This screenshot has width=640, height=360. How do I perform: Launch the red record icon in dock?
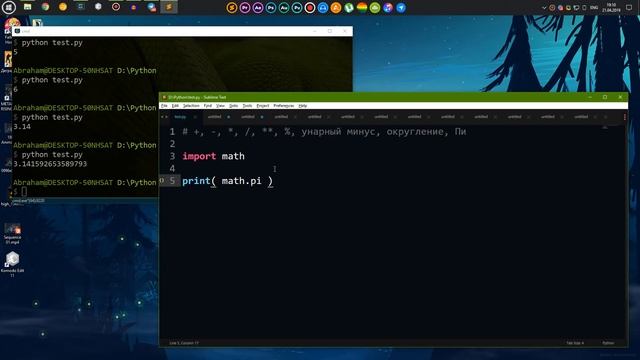tap(310, 7)
